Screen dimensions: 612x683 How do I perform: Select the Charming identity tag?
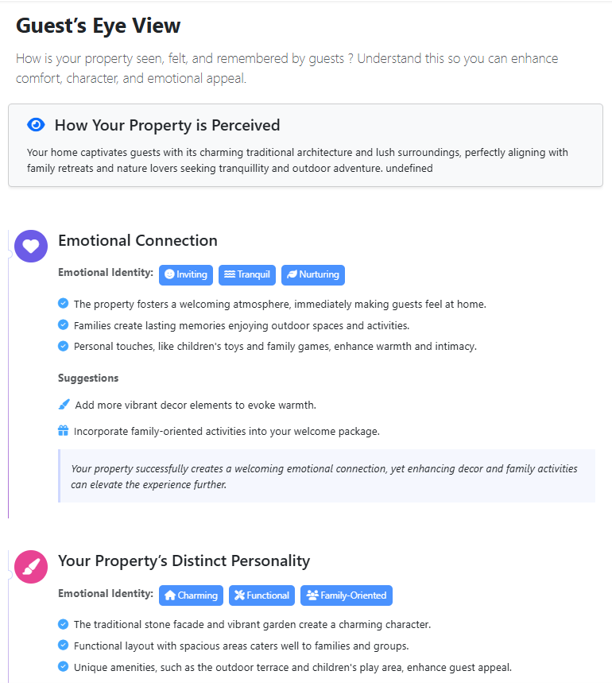191,595
